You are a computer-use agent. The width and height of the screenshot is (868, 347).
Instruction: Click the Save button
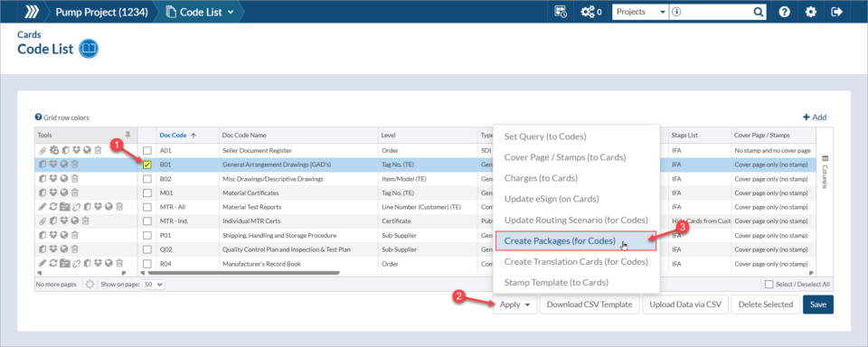point(817,305)
